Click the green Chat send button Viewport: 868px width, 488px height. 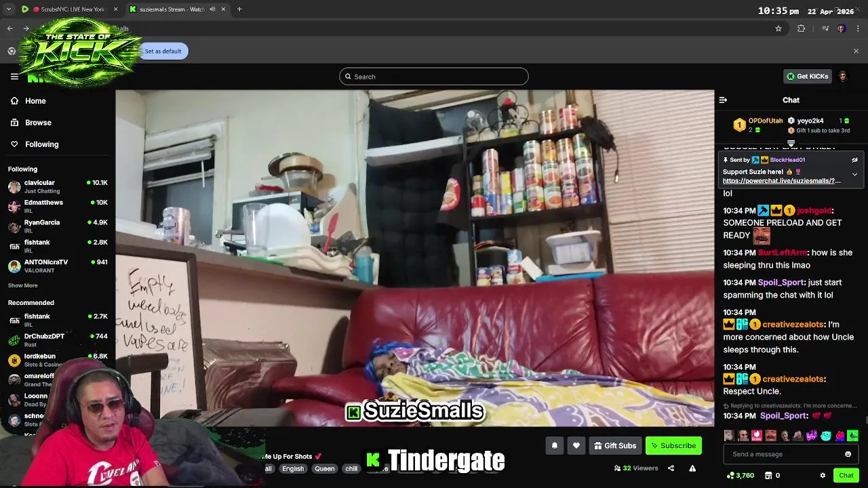[x=846, y=475]
